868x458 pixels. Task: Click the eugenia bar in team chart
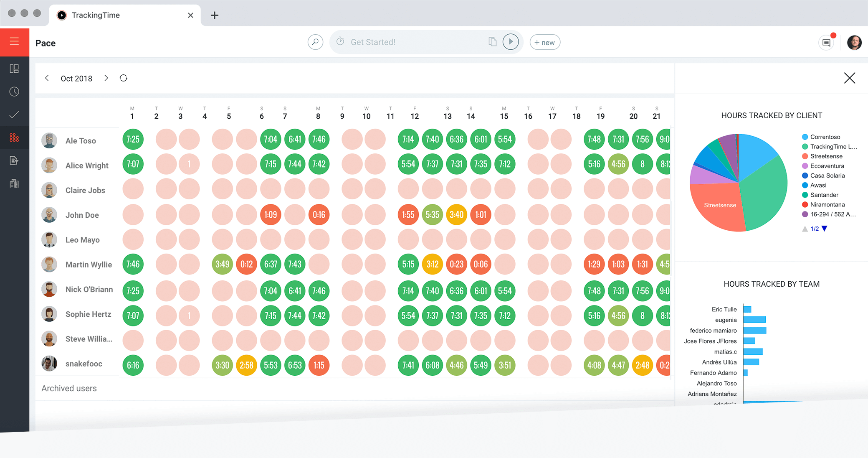tap(754, 320)
